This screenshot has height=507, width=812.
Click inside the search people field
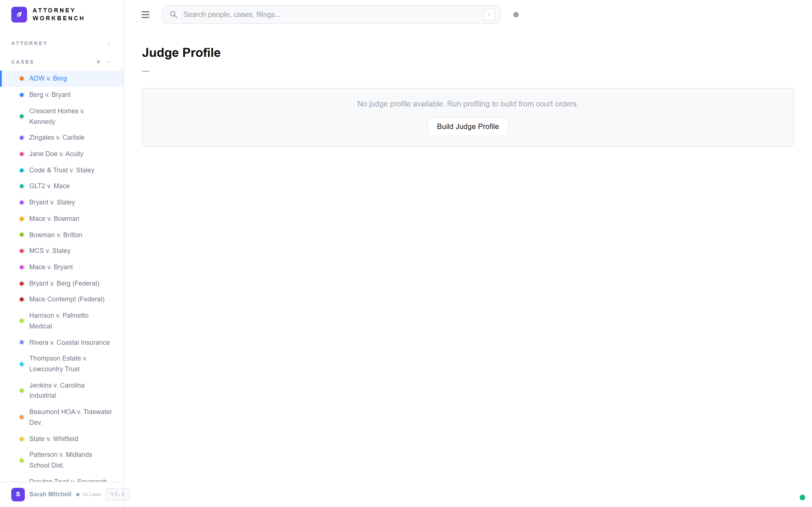(302, 14)
